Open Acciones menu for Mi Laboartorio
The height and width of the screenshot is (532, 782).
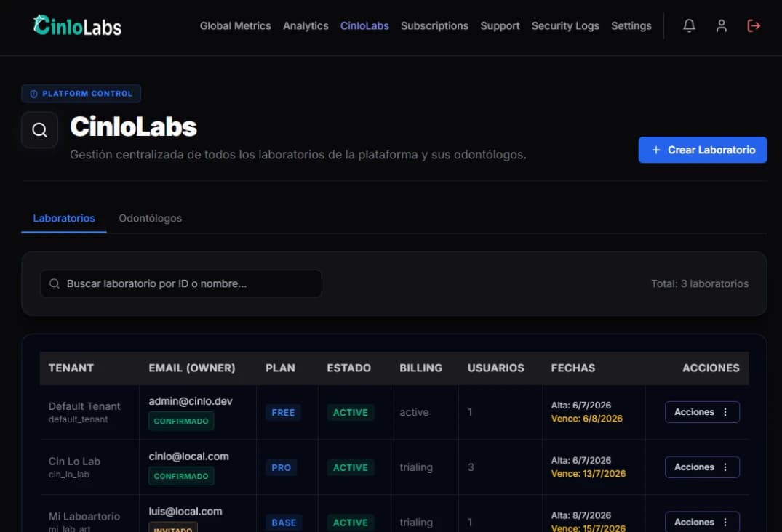point(702,522)
